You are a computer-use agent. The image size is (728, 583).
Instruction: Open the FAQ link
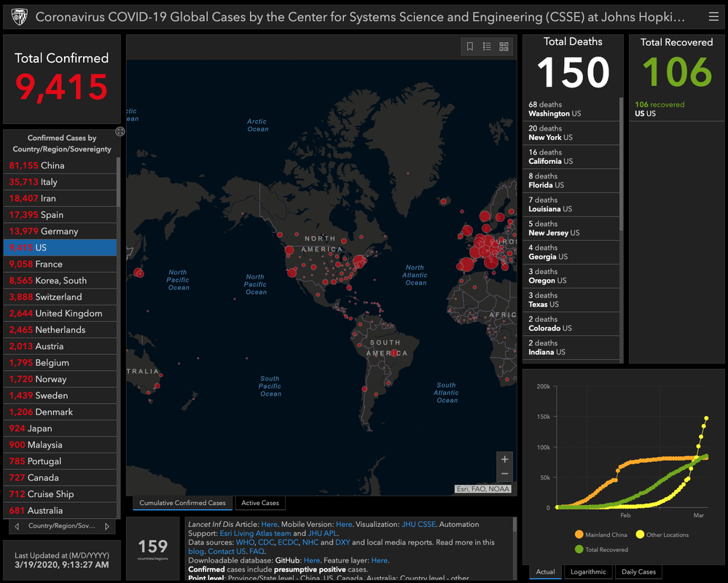click(257, 552)
